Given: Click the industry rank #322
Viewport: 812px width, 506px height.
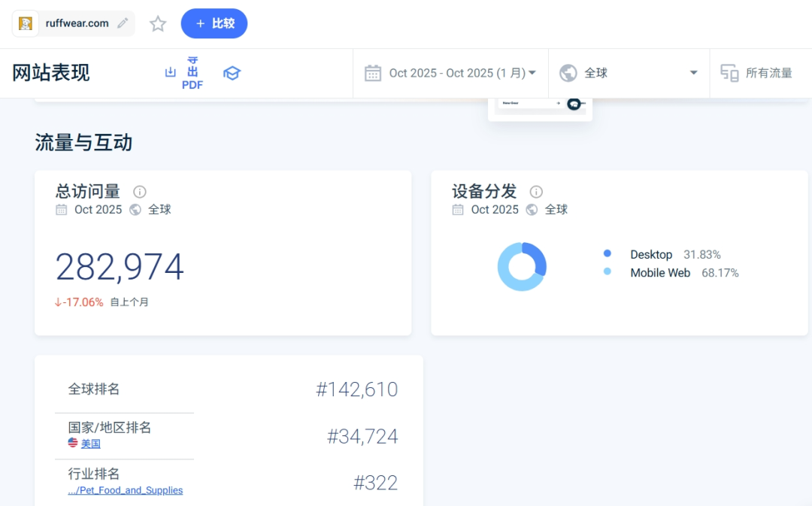Looking at the screenshot, I should point(375,483).
